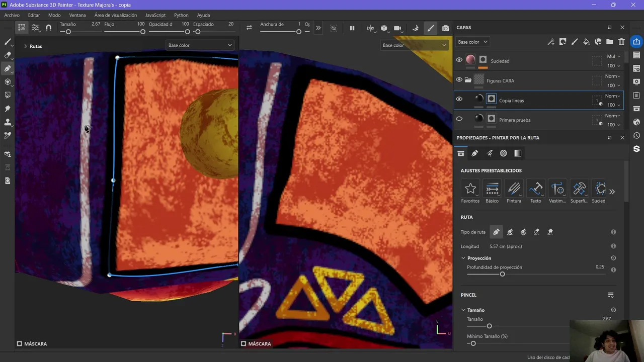Open the Ventana menu
The height and width of the screenshot is (362, 644).
pyautogui.click(x=77, y=15)
